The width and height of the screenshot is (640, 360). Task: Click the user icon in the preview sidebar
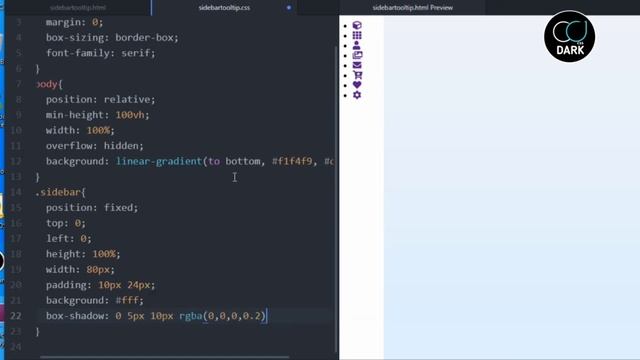click(x=356, y=45)
